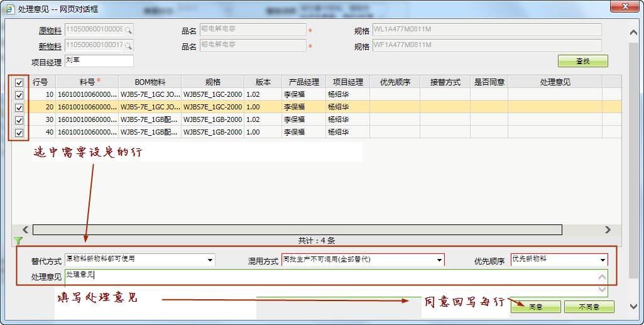The height and width of the screenshot is (325, 644).
Task: Uncheck the checkbox for row 10
Action: tap(19, 94)
